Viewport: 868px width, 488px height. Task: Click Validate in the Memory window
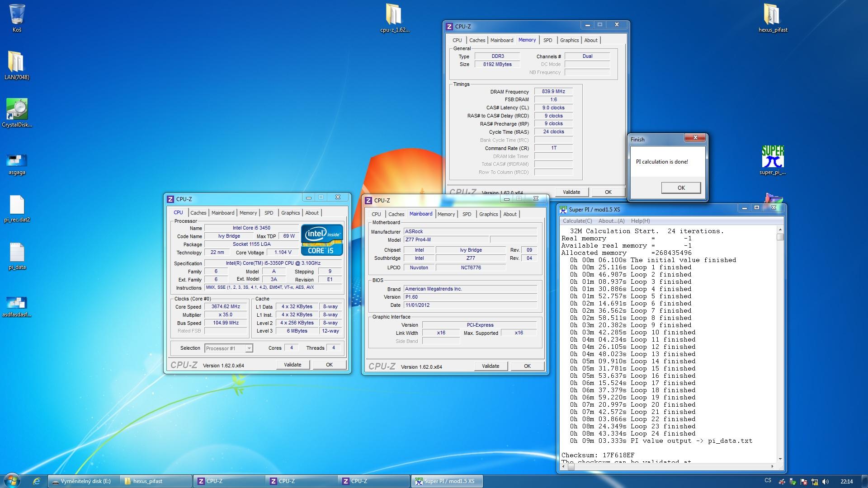(571, 192)
